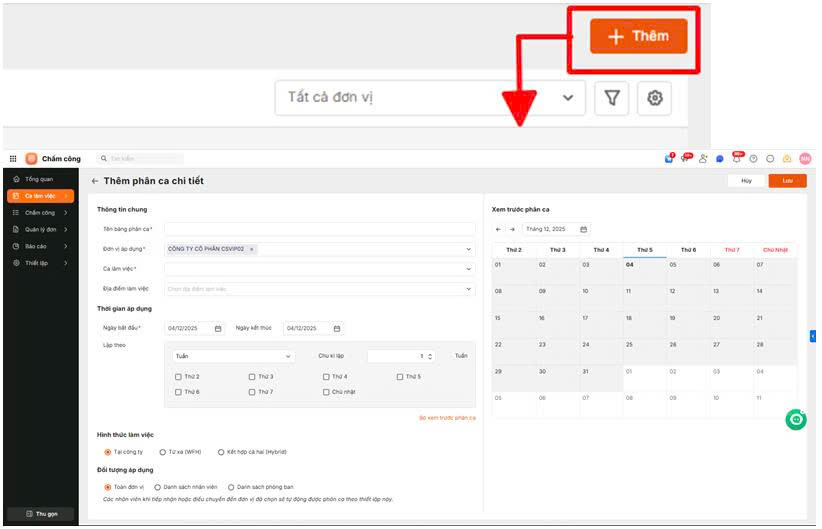Remove the CÔNG TY CỔ PHẦN CSVIP02 tag

point(252,250)
